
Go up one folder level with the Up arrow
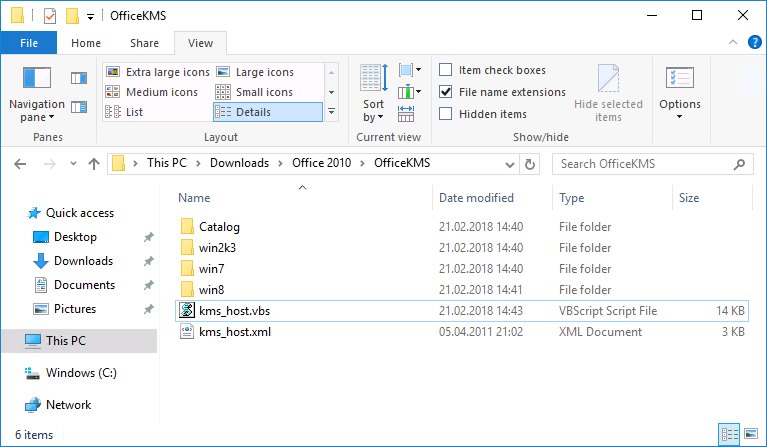pos(94,164)
